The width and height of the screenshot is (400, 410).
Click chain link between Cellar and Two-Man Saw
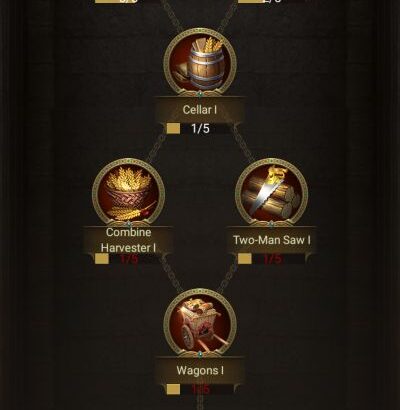click(243, 144)
